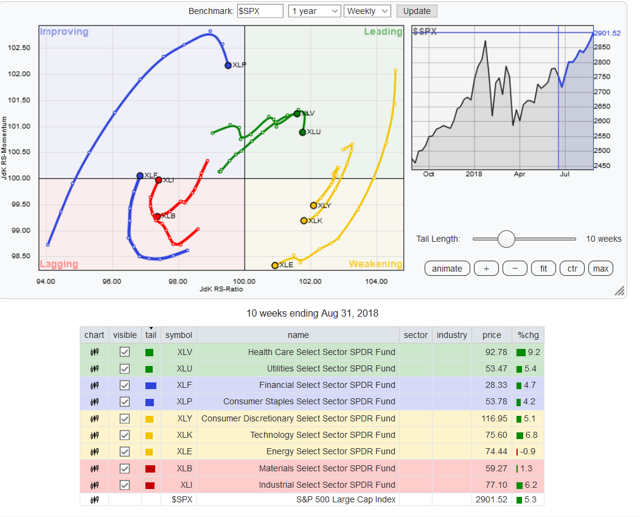Sort table by symbol column
The height and width of the screenshot is (517, 640).
coord(179,335)
